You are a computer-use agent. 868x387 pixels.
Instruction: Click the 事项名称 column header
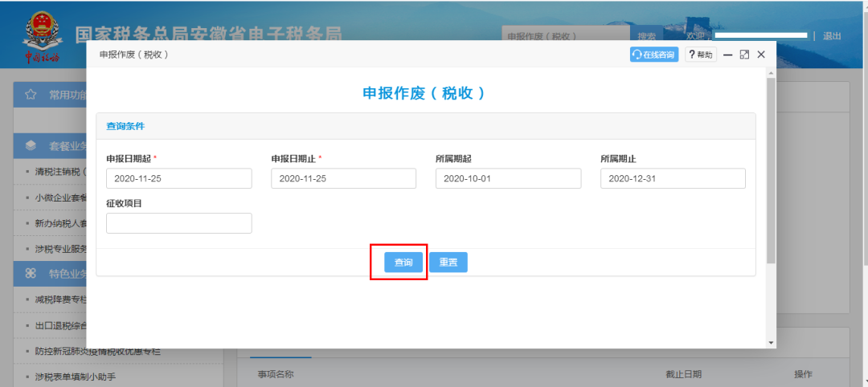[276, 374]
